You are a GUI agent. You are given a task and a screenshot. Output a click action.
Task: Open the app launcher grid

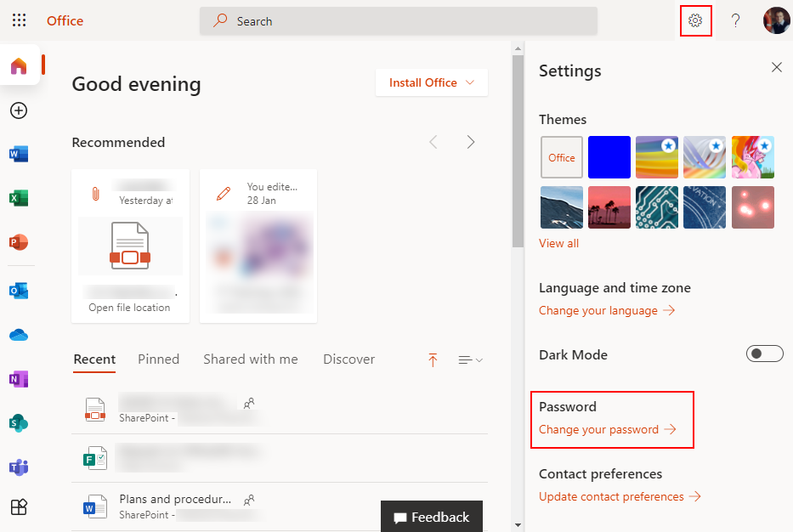(20, 20)
